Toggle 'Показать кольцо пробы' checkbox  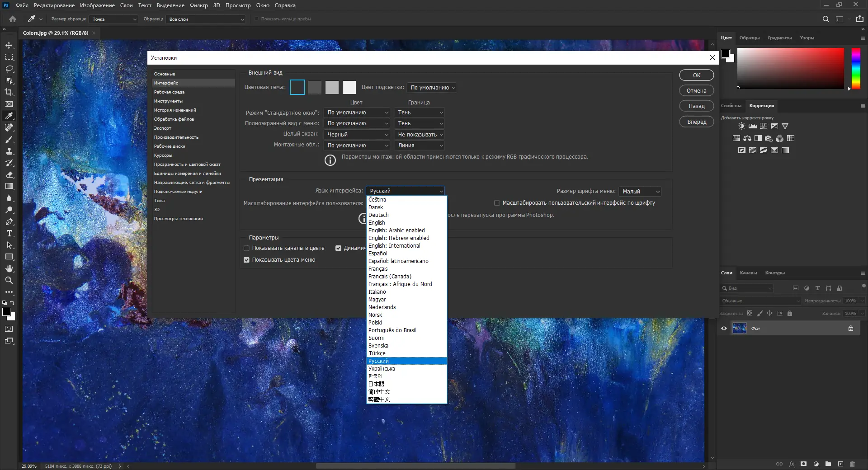pos(256,19)
